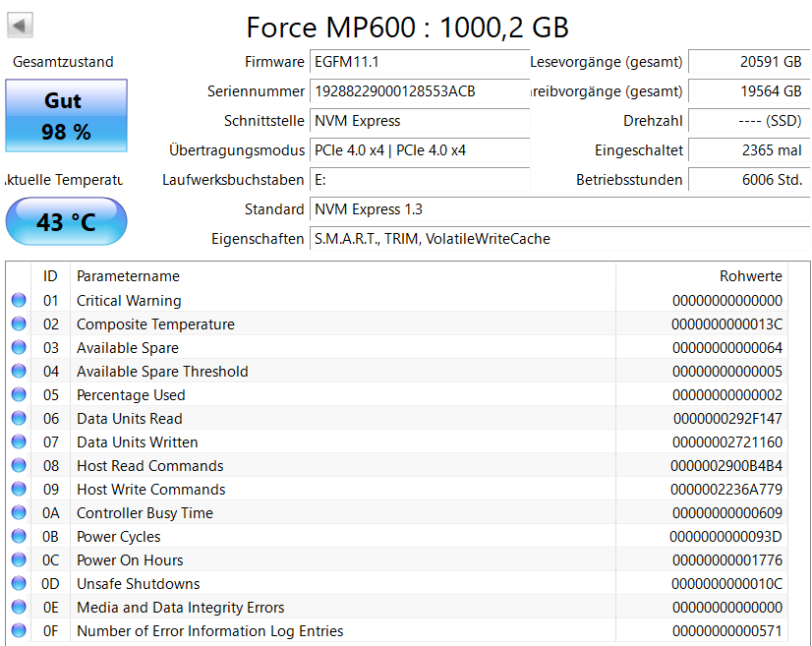Screen dimensions: 812x646
Task: Click the serial number field 19288229000128553ACB
Action: (420, 91)
